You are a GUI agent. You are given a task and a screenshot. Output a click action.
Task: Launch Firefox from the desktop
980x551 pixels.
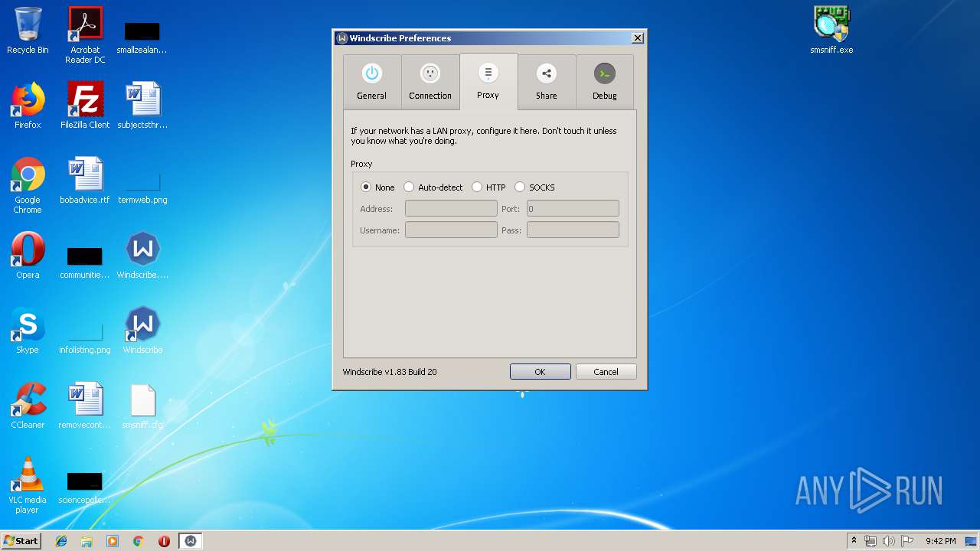28,105
